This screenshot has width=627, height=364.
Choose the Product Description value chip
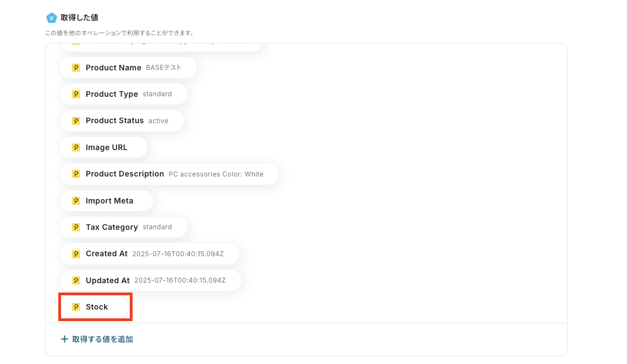(169, 174)
